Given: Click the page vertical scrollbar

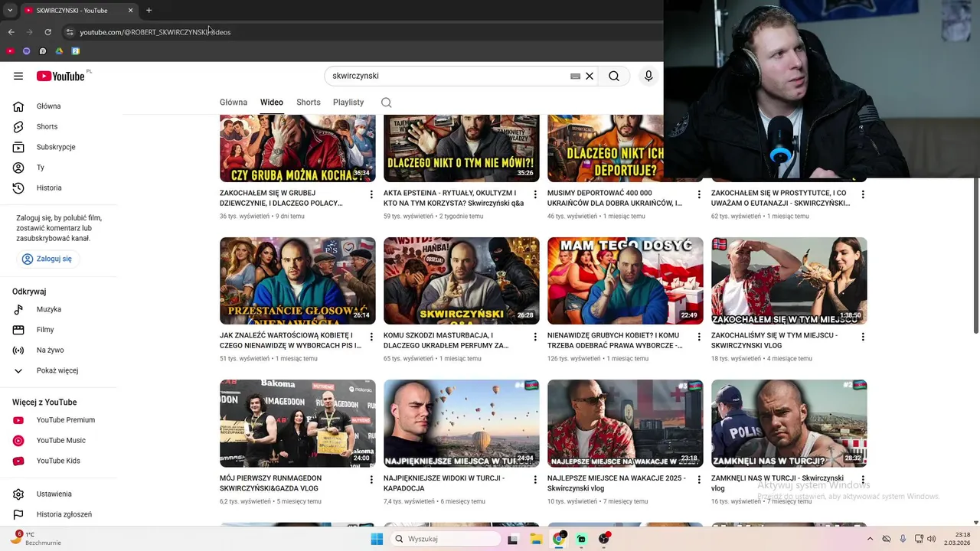Looking at the screenshot, I should click(975, 254).
